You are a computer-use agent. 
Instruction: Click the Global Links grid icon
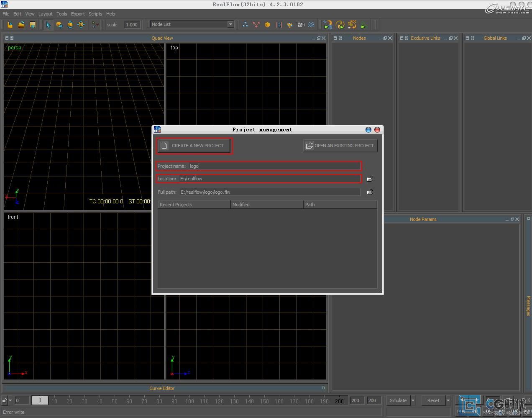(x=472, y=38)
